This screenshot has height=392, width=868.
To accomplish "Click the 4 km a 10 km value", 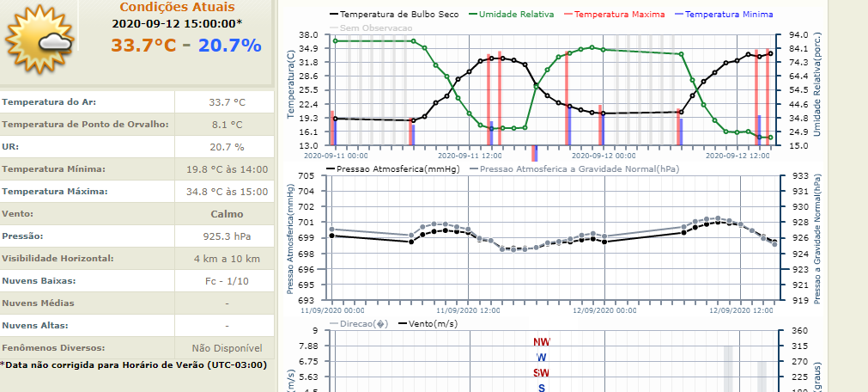I will click(227, 259).
